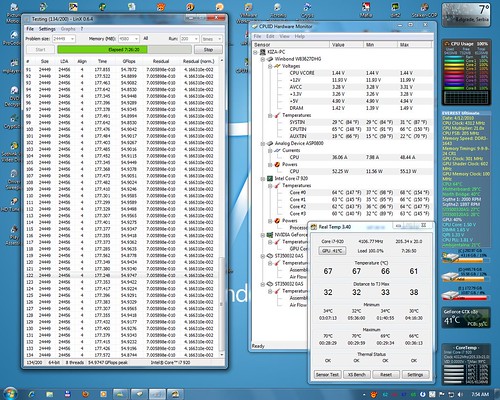Open LinX File menu
The height and width of the screenshot is (400, 500).
[x=30, y=29]
